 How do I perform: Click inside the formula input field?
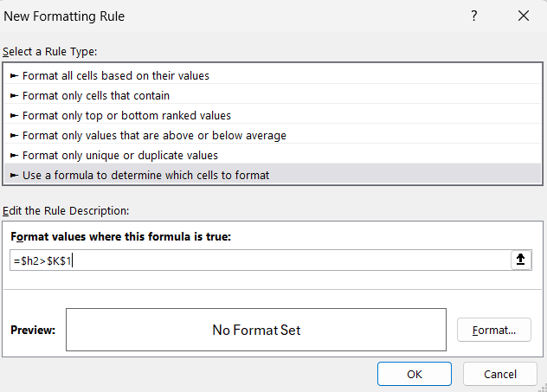tap(261, 260)
